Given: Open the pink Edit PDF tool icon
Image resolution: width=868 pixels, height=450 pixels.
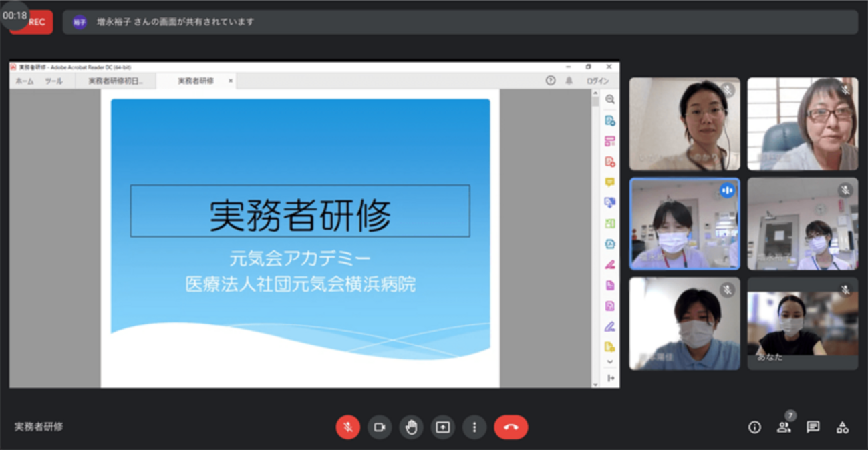Looking at the screenshot, I should (x=610, y=141).
